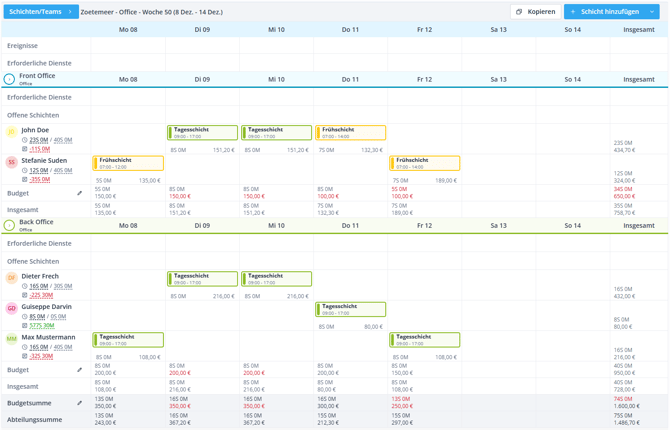Click Stefanie Suden's avatar icon
This screenshot has width=670, height=430.
[12, 162]
